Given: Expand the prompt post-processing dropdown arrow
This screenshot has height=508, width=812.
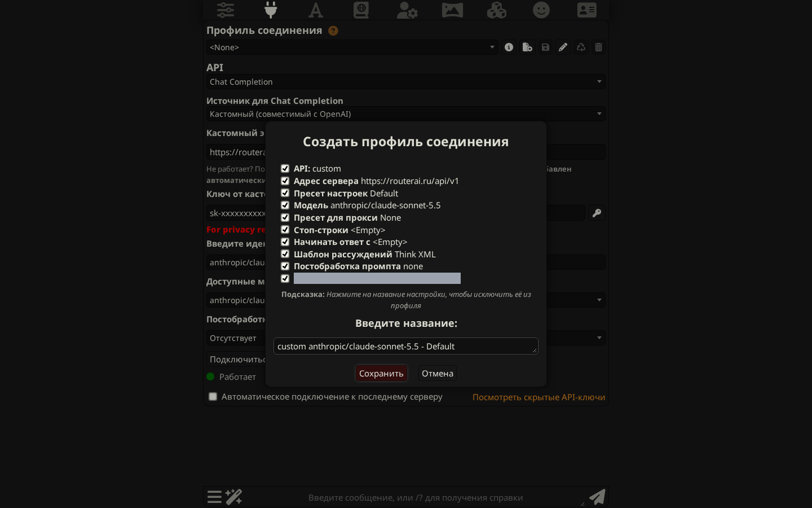Looking at the screenshot, I should click(599, 338).
